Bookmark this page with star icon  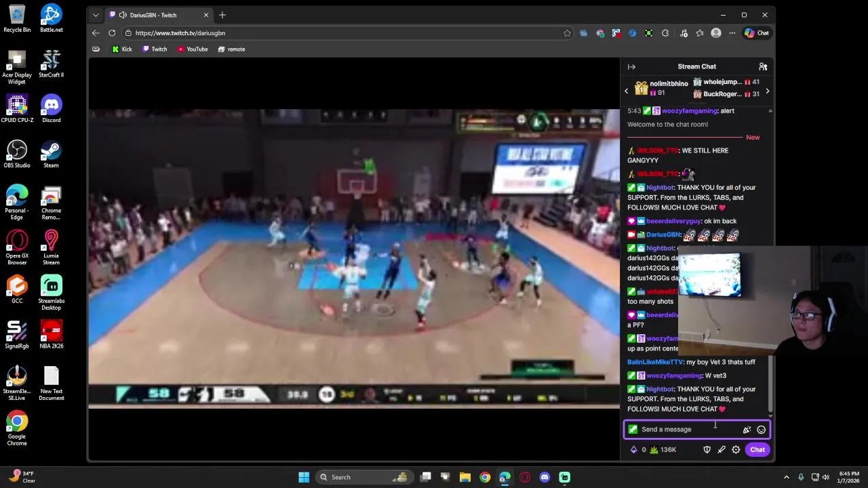pos(567,33)
